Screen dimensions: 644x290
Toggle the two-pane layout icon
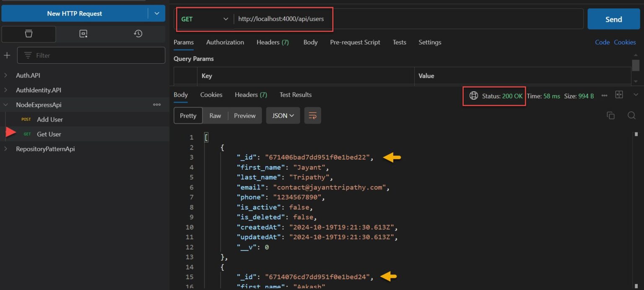619,95
